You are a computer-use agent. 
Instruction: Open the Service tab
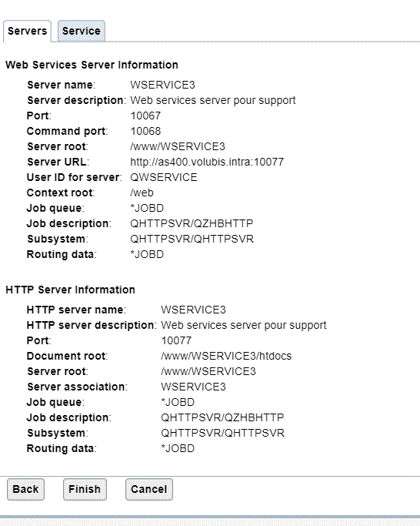[x=82, y=32]
